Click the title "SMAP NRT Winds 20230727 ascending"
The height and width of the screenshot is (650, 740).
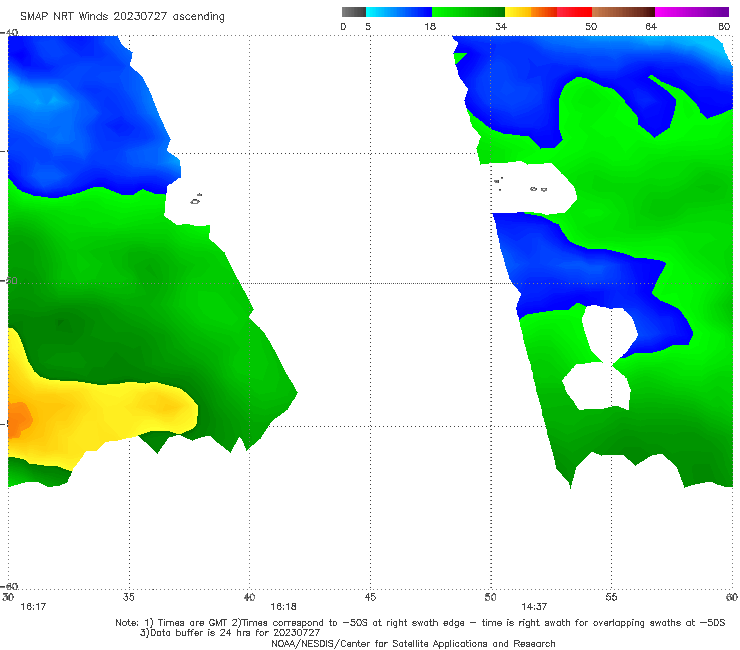[x=122, y=16]
